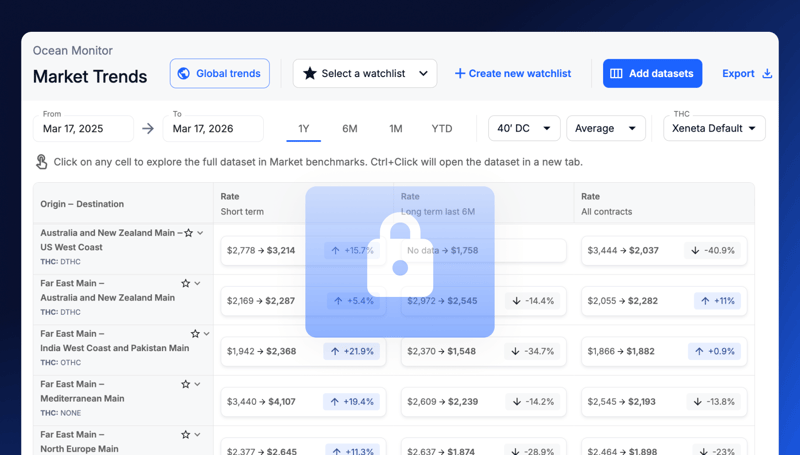Image resolution: width=800 pixels, height=455 pixels.
Task: Expand the Australia and New Zealand Main – US West Coast row
Action: 201,233
